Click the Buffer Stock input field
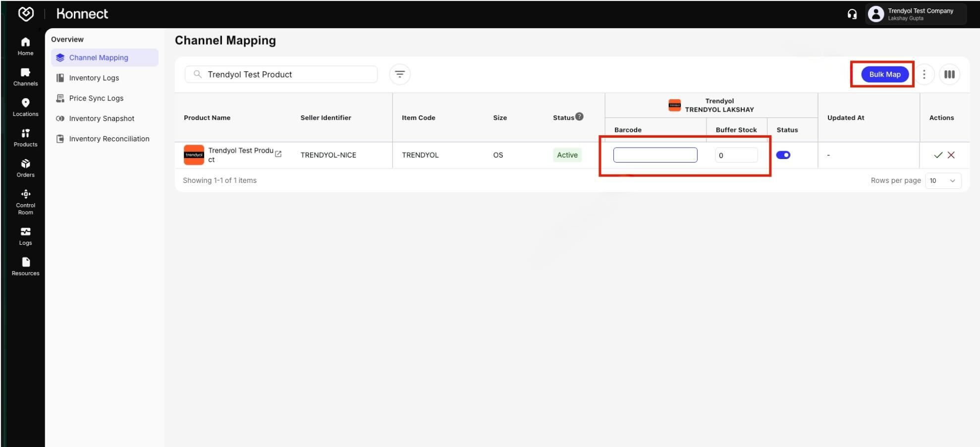The image size is (980, 447). click(736, 155)
